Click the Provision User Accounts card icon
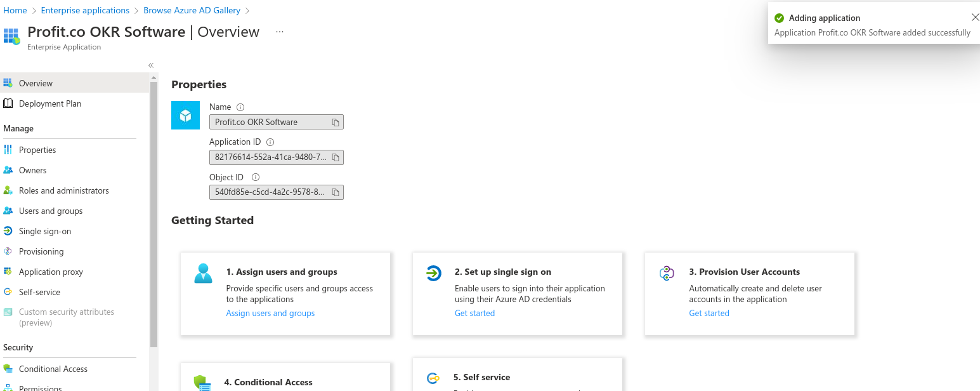Image resolution: width=980 pixels, height=391 pixels. (x=667, y=274)
